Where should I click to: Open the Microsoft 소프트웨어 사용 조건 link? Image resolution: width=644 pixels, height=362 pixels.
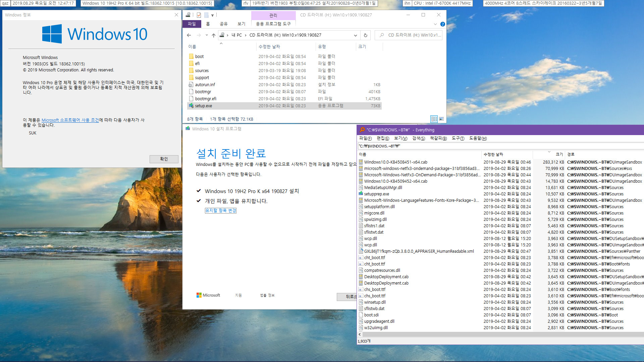(70, 120)
